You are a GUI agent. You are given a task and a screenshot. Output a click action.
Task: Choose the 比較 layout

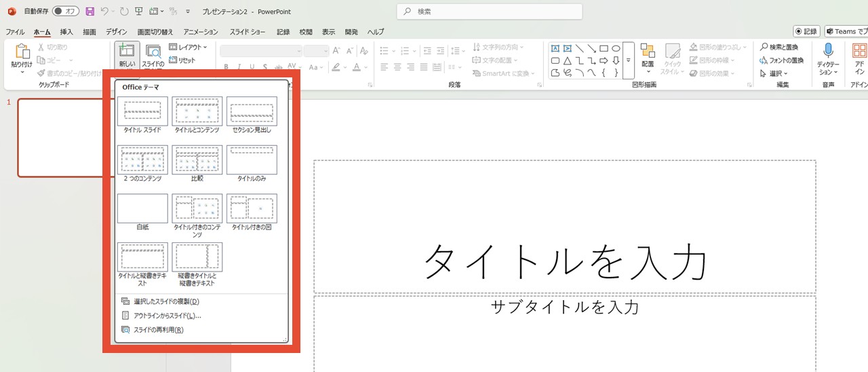tap(197, 164)
